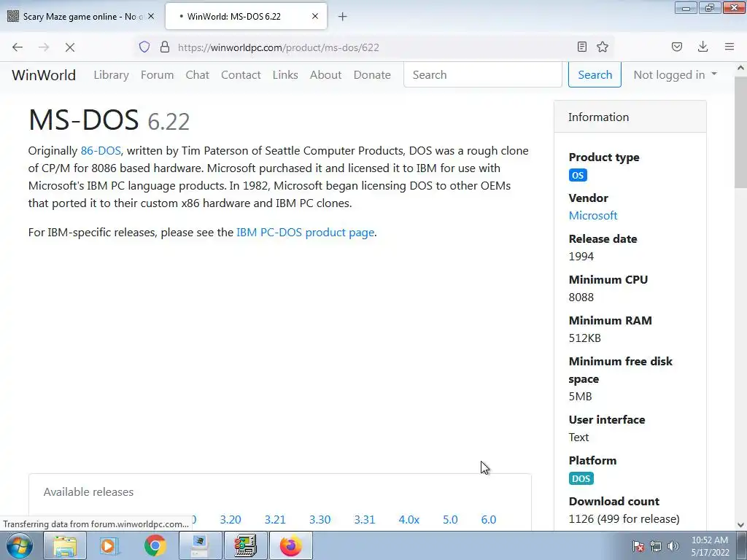
Task: Select the WinWorld: MS-DOS 6.22 tab
Action: click(x=246, y=16)
